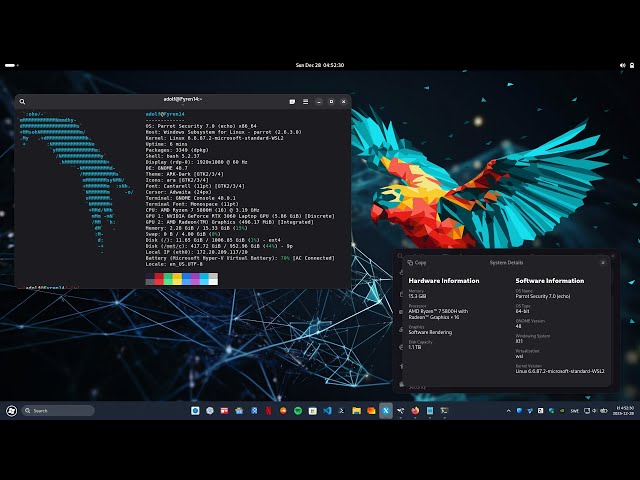Click the last terminal window icon on taskbar
Image resolution: width=640 pixels, height=480 pixels.
(x=444, y=411)
